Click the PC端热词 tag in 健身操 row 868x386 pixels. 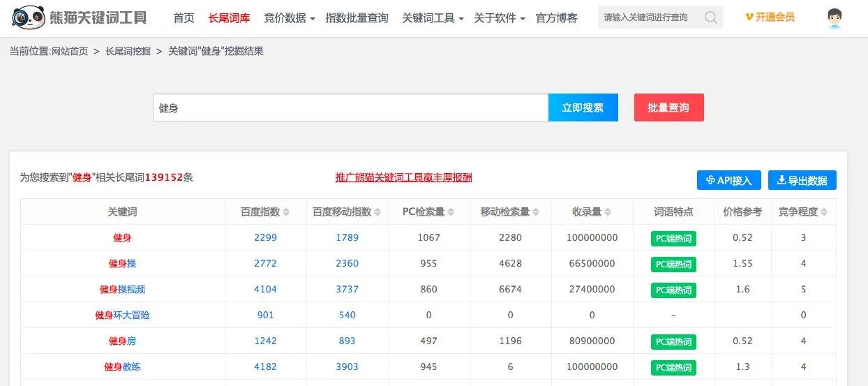[x=673, y=264]
